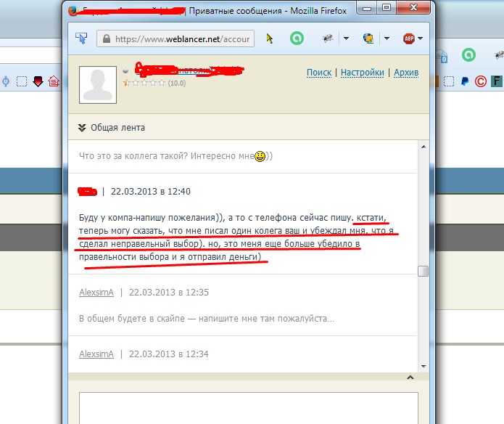Click the red house bookmark icon

pos(53,81)
